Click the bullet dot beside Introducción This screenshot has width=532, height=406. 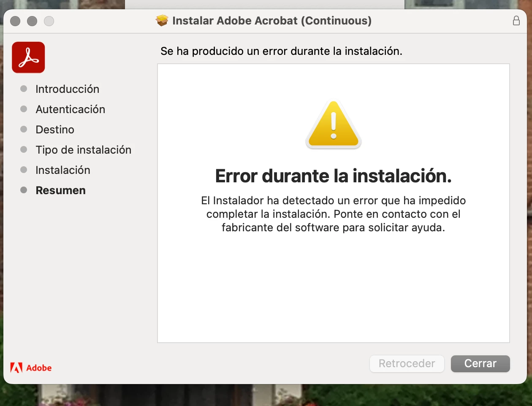(x=24, y=89)
